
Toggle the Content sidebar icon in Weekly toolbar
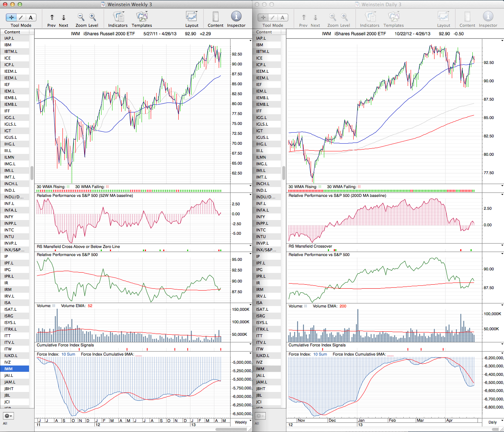[215, 17]
